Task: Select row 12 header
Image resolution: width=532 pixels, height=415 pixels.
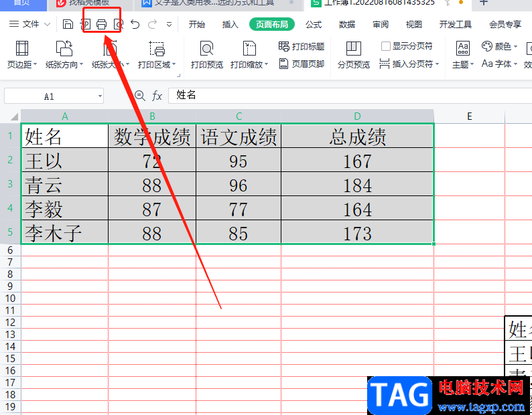Action: point(10,323)
